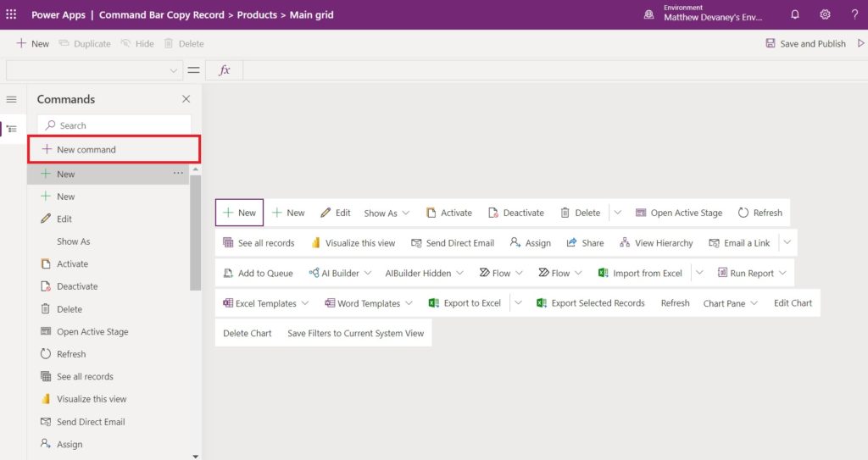
Task: Open the settings gear icon
Action: click(x=825, y=14)
